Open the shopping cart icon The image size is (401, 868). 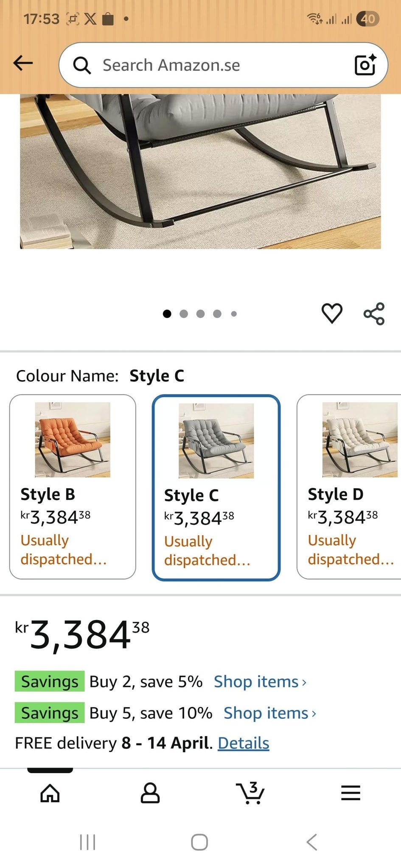click(250, 793)
